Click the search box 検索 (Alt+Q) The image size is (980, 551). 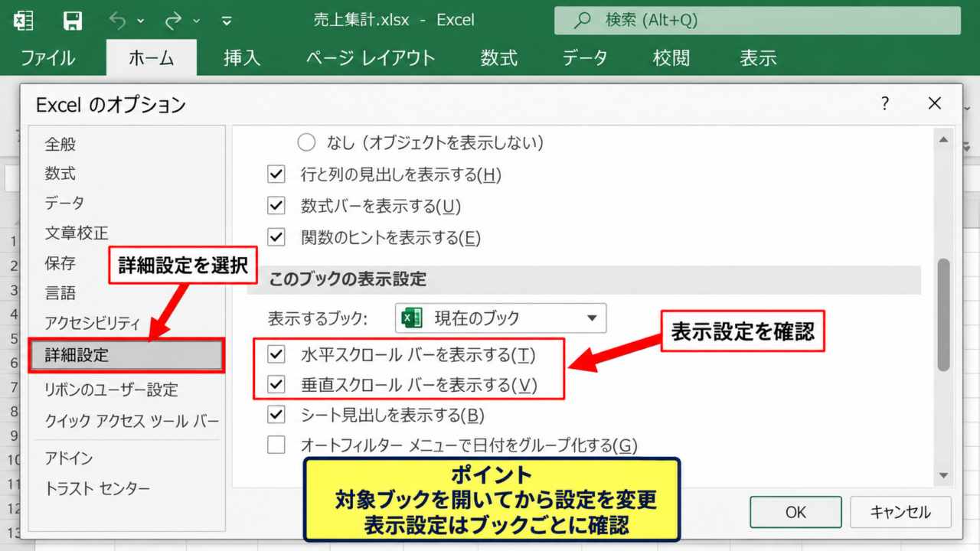(x=757, y=21)
